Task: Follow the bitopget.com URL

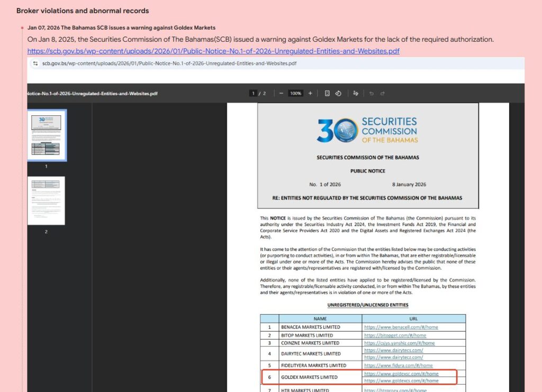Action: coord(395,335)
